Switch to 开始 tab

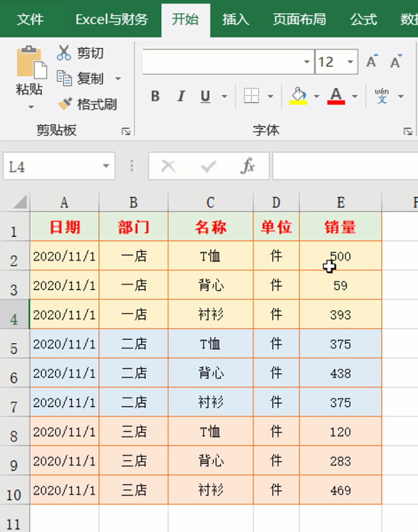coord(185,19)
